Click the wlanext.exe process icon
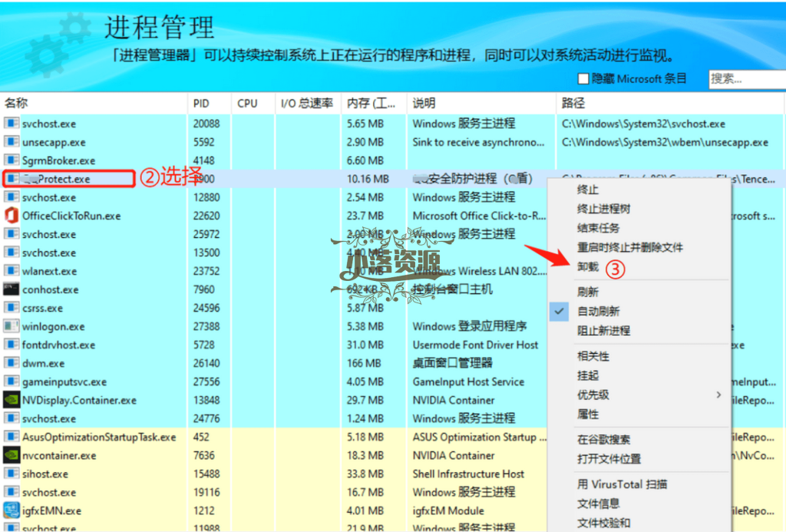 11,271
